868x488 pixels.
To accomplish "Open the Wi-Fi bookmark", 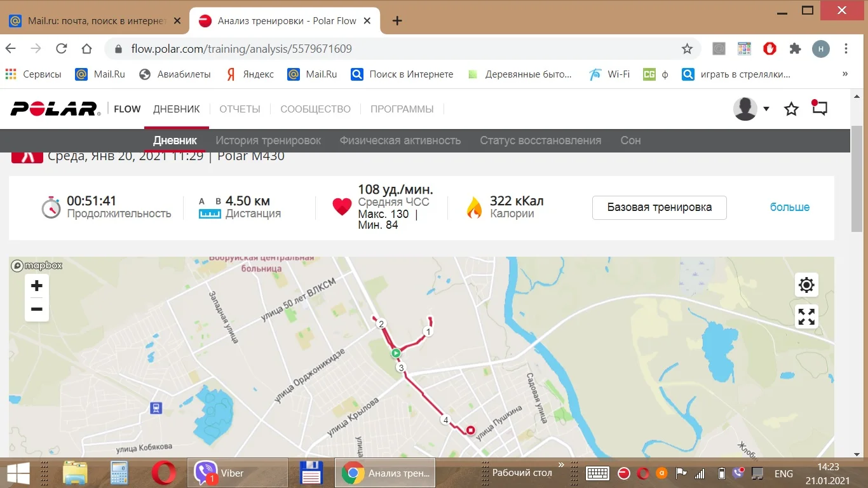I will 609,74.
